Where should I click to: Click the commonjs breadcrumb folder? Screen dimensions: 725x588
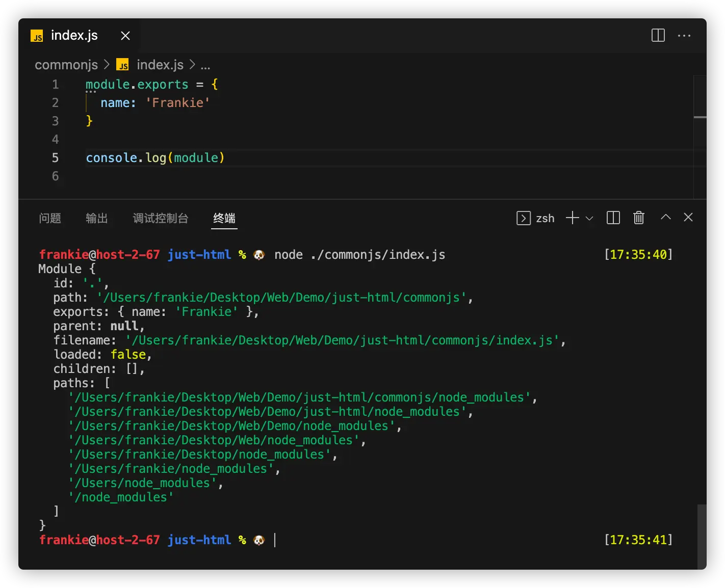pyautogui.click(x=66, y=65)
